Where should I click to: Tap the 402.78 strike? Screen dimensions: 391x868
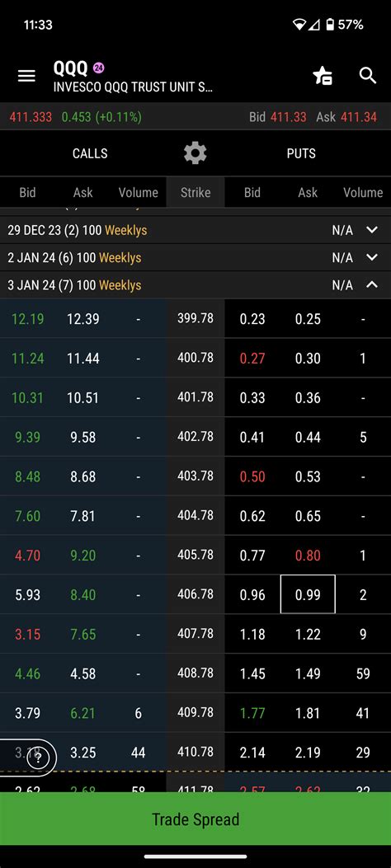point(195,436)
